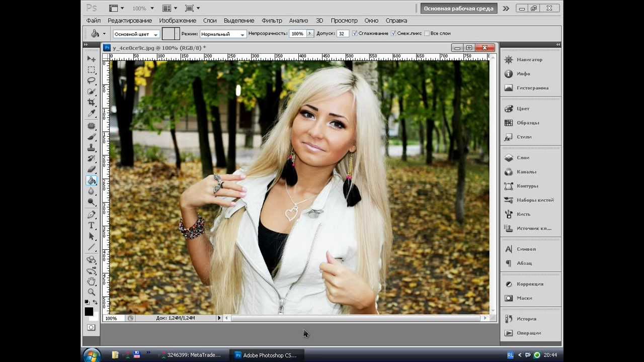This screenshot has width=644, height=362.
Task: Select the 3D Rotate tool
Action: click(91, 259)
